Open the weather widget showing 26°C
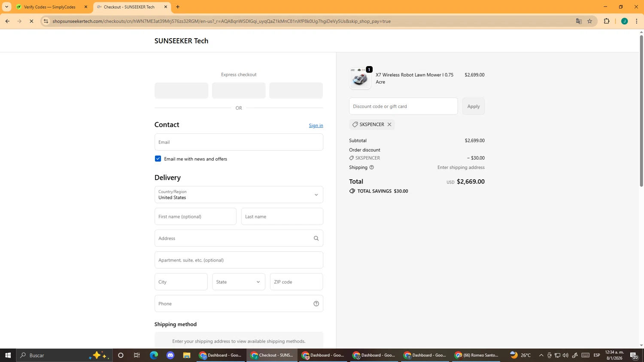This screenshot has height=362, width=644. (520, 355)
